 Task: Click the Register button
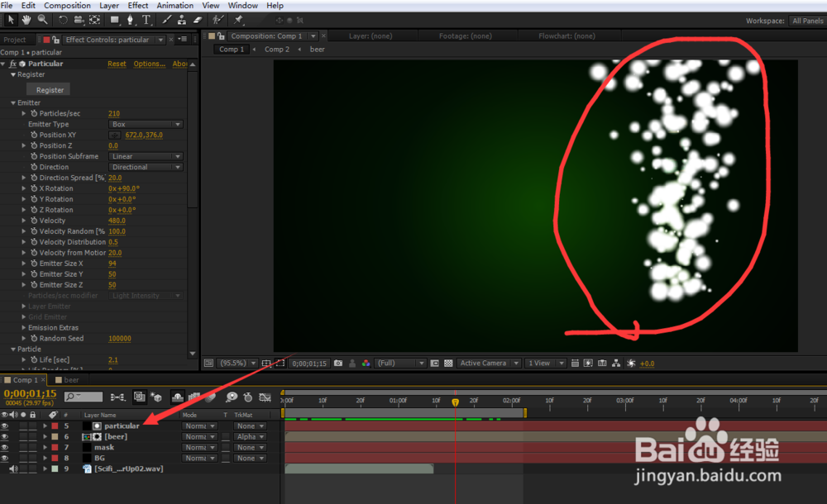click(x=50, y=89)
